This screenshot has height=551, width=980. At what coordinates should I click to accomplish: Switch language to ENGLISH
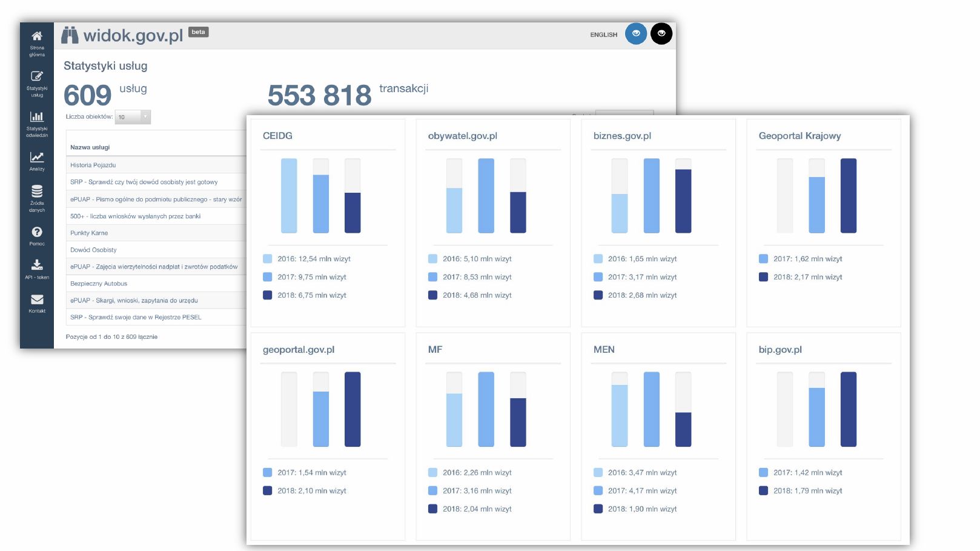(x=604, y=35)
